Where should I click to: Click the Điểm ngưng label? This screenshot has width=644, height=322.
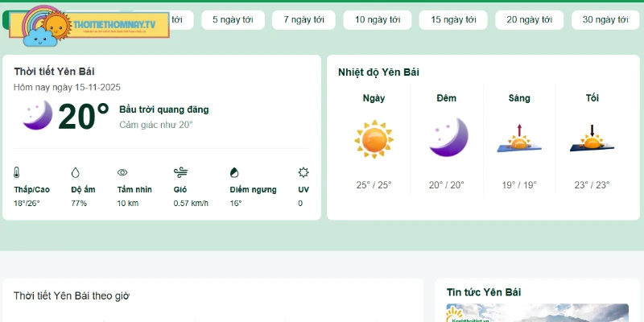tap(253, 190)
